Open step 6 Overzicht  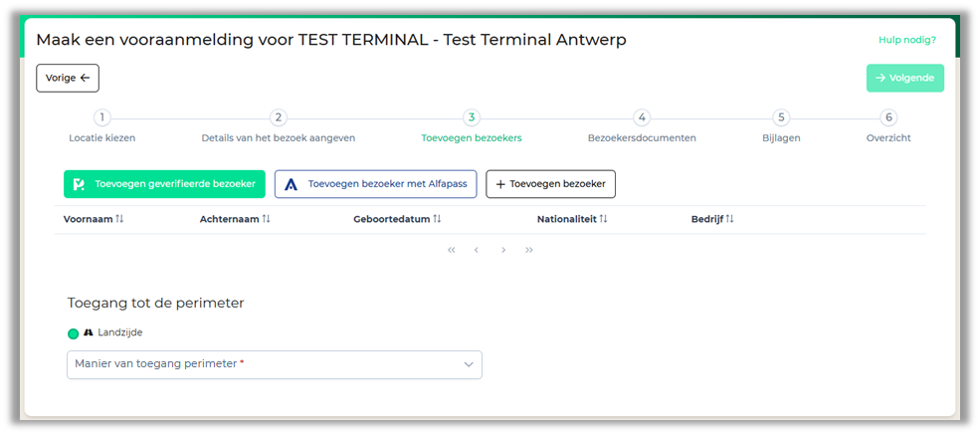(888, 118)
